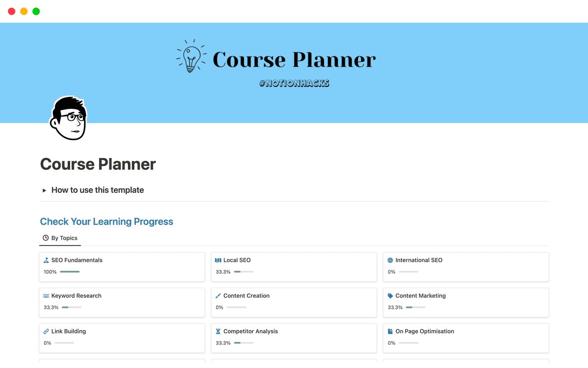Expand the How to use this template toggle
The height and width of the screenshot is (368, 588).
tap(44, 190)
